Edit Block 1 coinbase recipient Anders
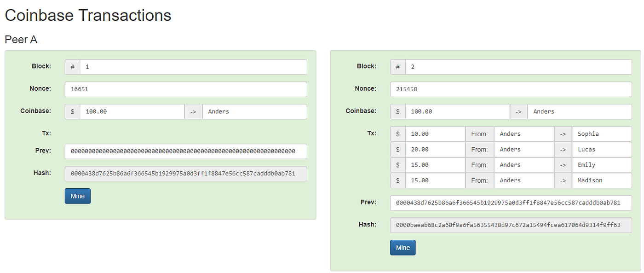 point(254,111)
